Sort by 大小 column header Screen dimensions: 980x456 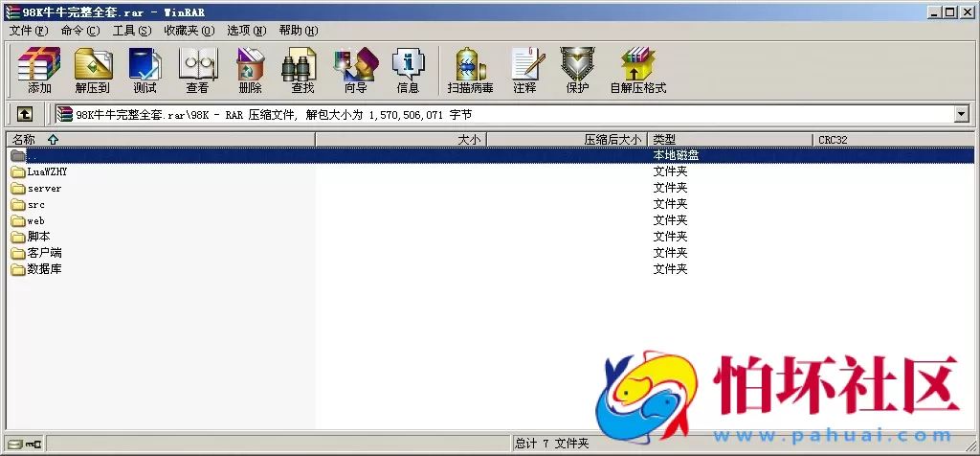pyautogui.click(x=401, y=140)
